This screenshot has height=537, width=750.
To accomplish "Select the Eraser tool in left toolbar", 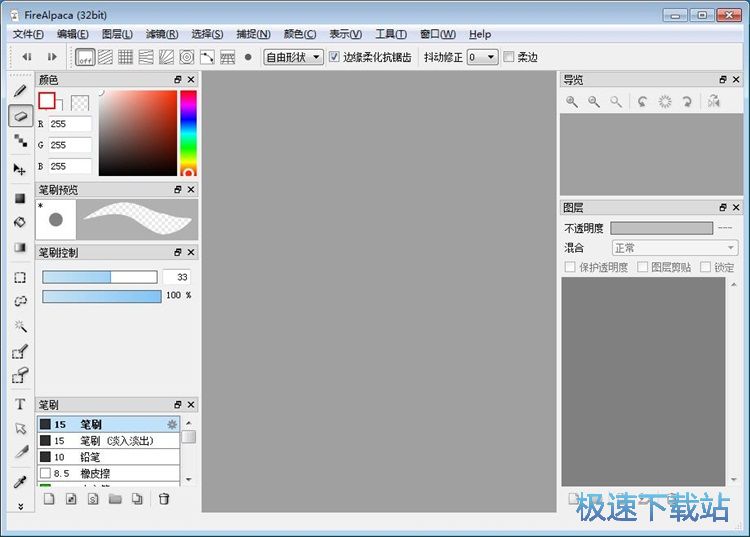I will [x=20, y=116].
